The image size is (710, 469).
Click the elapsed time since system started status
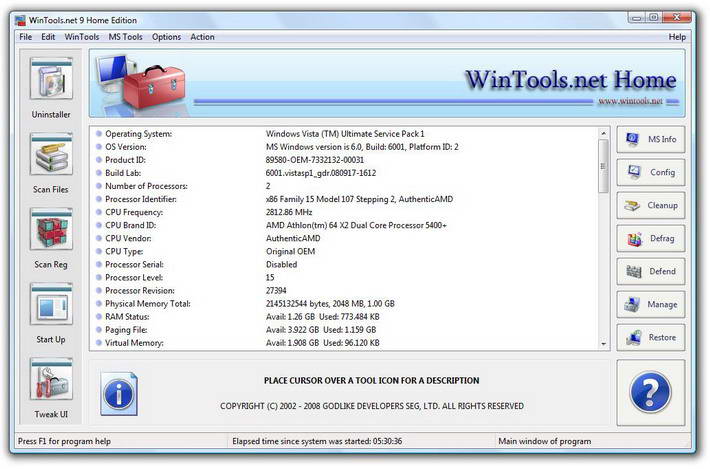pyautogui.click(x=317, y=441)
